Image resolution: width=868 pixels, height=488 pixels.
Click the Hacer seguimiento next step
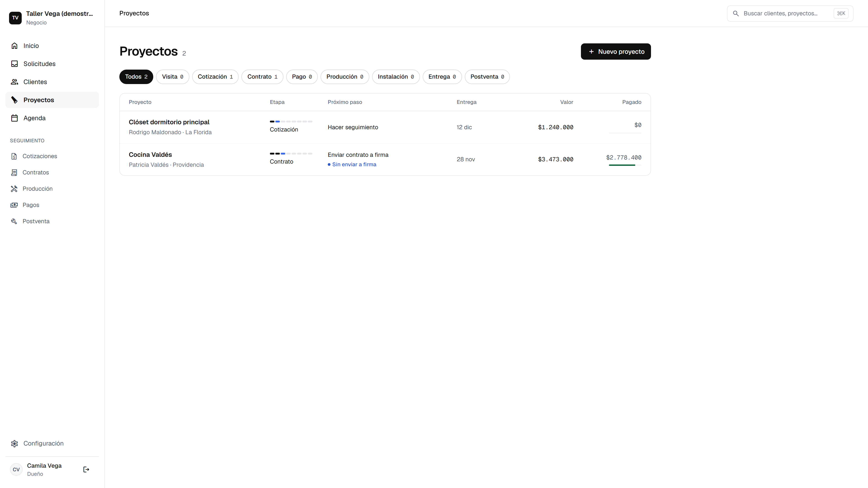click(x=353, y=127)
